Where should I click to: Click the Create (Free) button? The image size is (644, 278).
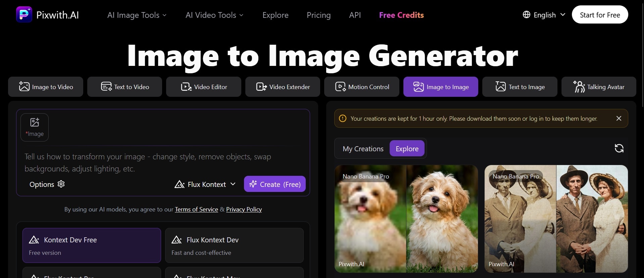pyautogui.click(x=275, y=184)
